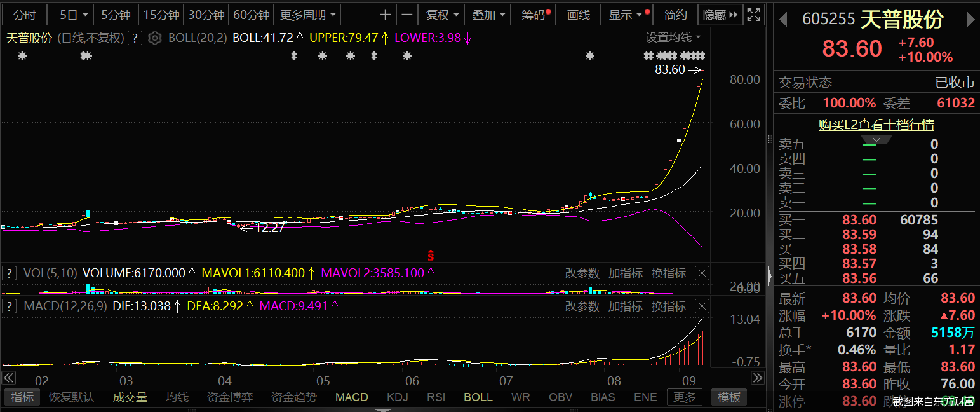Open BOLL indicator settings gear
The height and width of the screenshot is (412, 980).
[x=154, y=38]
